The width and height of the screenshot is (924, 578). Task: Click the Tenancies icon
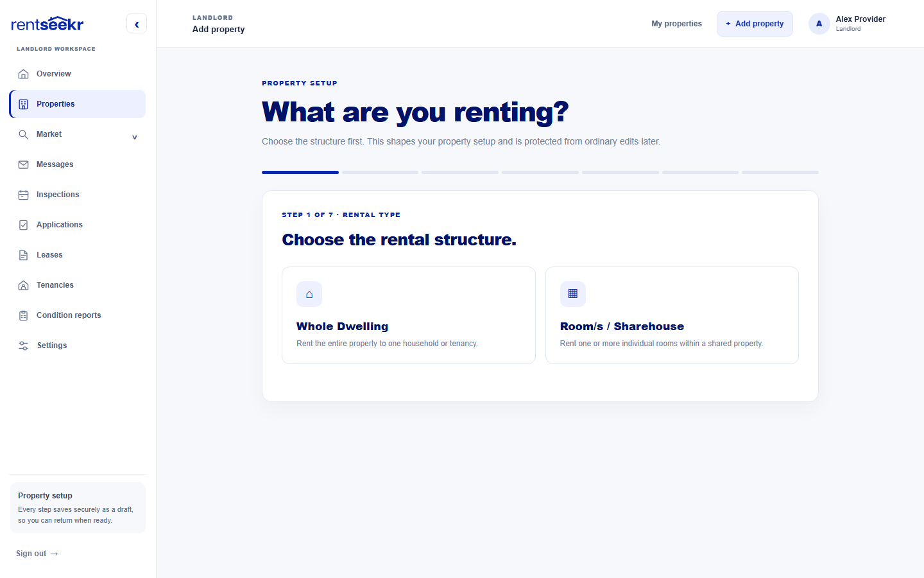coord(24,285)
